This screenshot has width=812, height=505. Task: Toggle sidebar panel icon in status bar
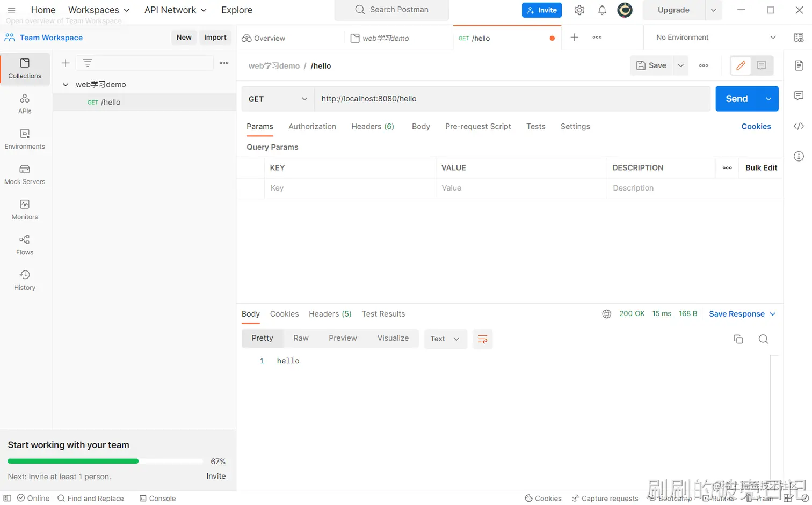click(x=8, y=498)
